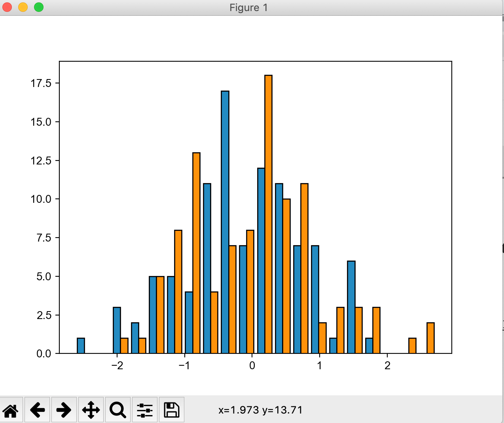This screenshot has height=423, width=504.
Task: Select the back arrow navigation icon
Action: click(x=38, y=410)
